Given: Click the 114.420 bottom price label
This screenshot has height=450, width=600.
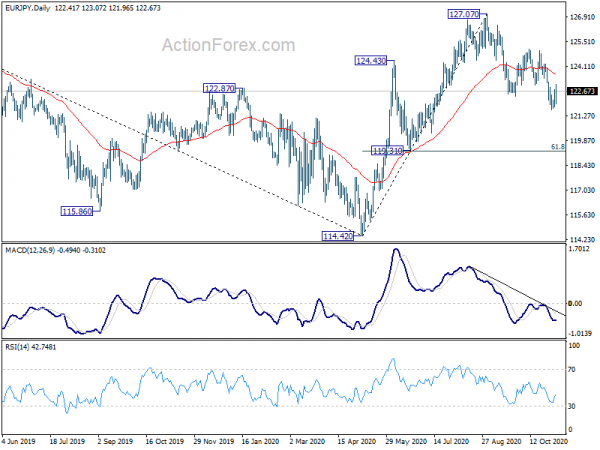Looking at the screenshot, I should [x=338, y=236].
